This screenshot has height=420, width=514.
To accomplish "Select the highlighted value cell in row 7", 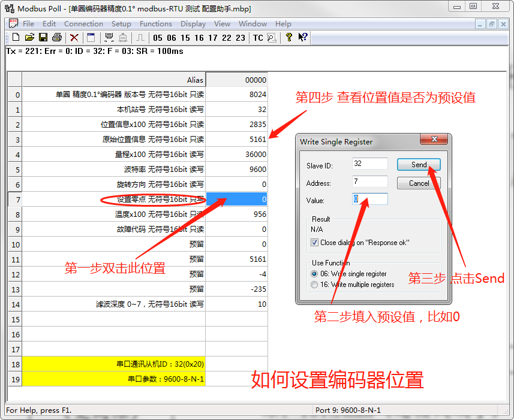I will tap(236, 199).
